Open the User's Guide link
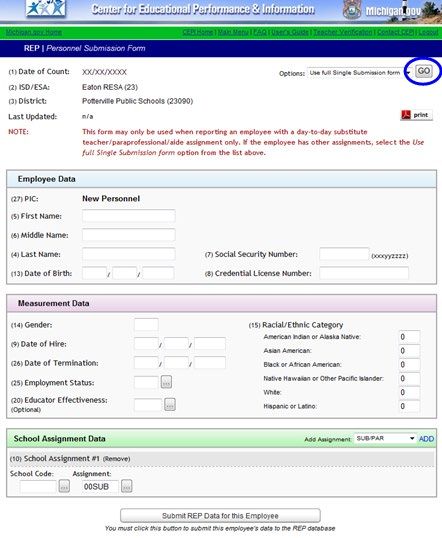The height and width of the screenshot is (538, 442). coord(290,32)
